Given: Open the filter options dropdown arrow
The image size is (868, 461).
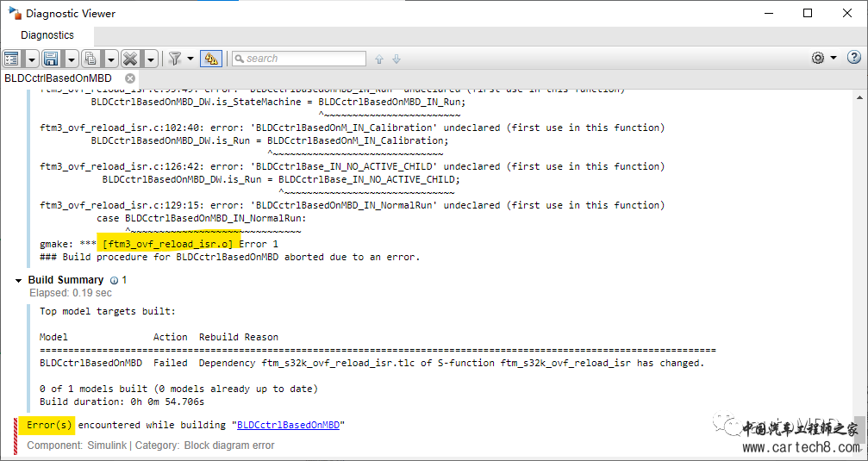Looking at the screenshot, I should 190,58.
